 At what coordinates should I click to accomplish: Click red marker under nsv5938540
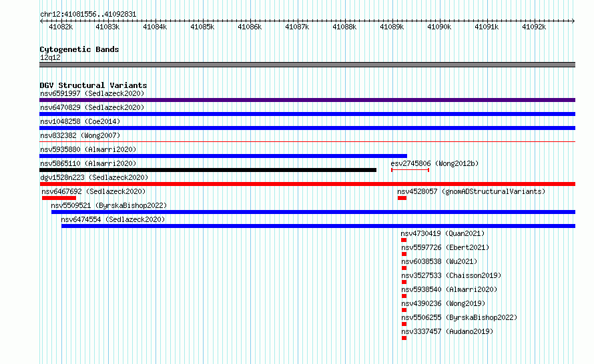[x=404, y=296]
